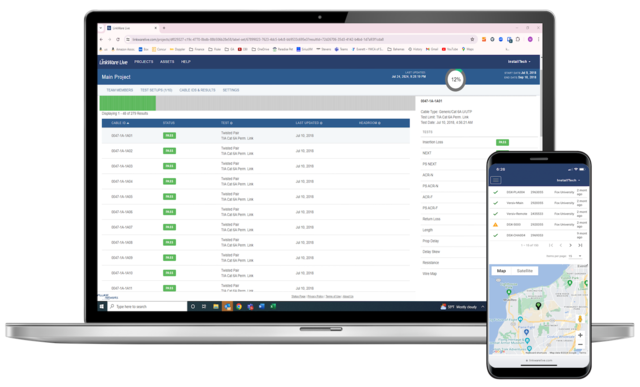This screenshot has height=387, width=640.
Task: Zoom in on the phone map
Action: pyautogui.click(x=580, y=335)
